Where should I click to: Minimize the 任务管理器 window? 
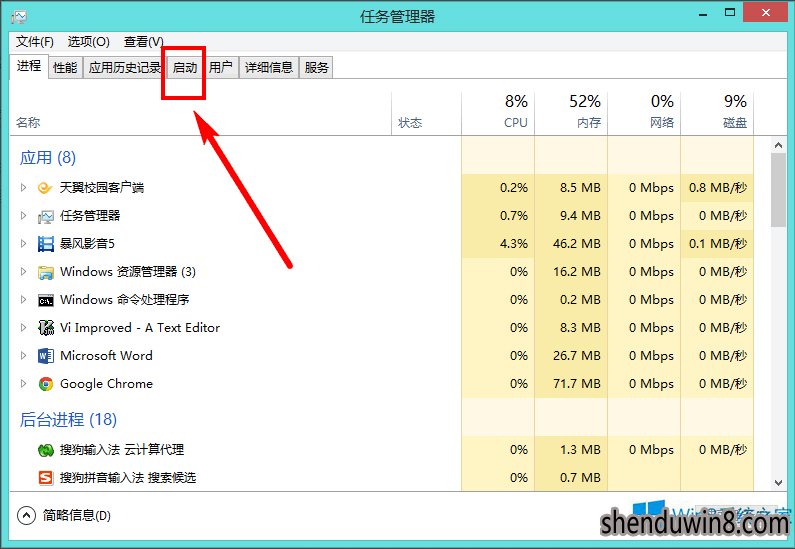[x=703, y=14]
